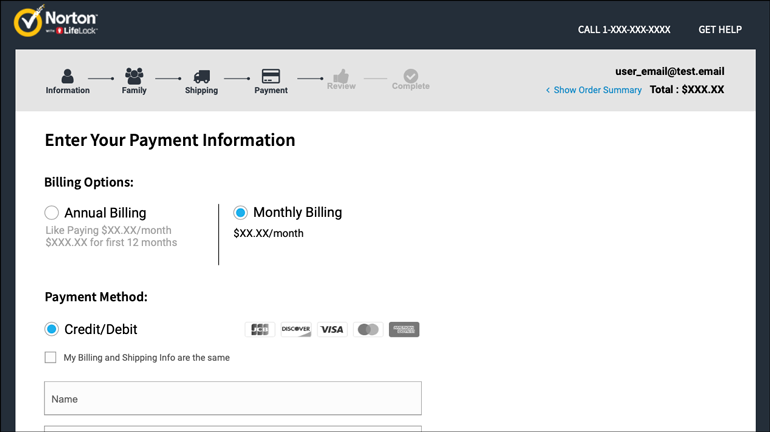This screenshot has height=432, width=770.
Task: Click the Norton LifeLock logo
Action: (55, 21)
